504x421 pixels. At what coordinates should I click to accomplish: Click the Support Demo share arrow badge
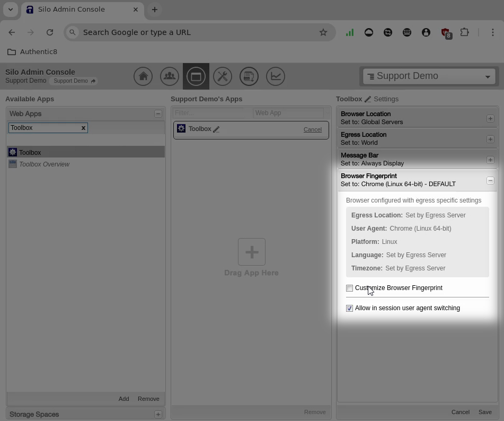coord(74,81)
